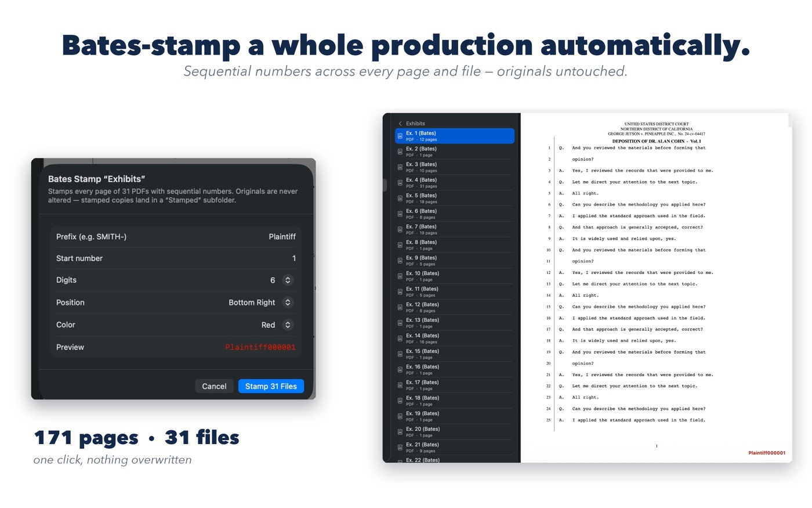Screen dimensions: 812x508
Task: Select Ex. 21 (Bates) in the file list
Action: [x=455, y=447]
